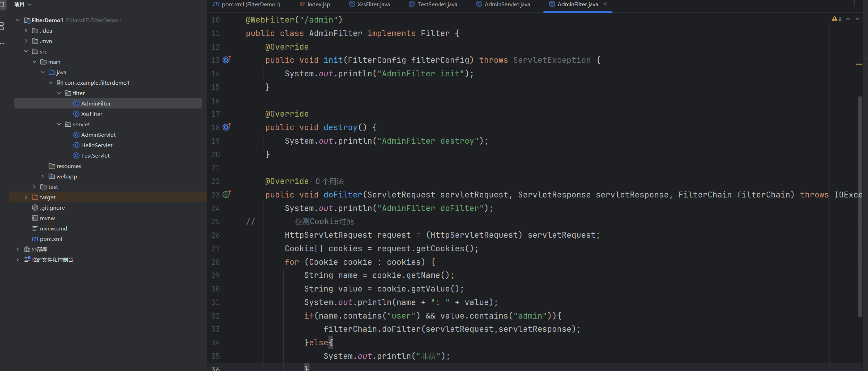Click the XssFilter class icon in tree

click(76, 114)
